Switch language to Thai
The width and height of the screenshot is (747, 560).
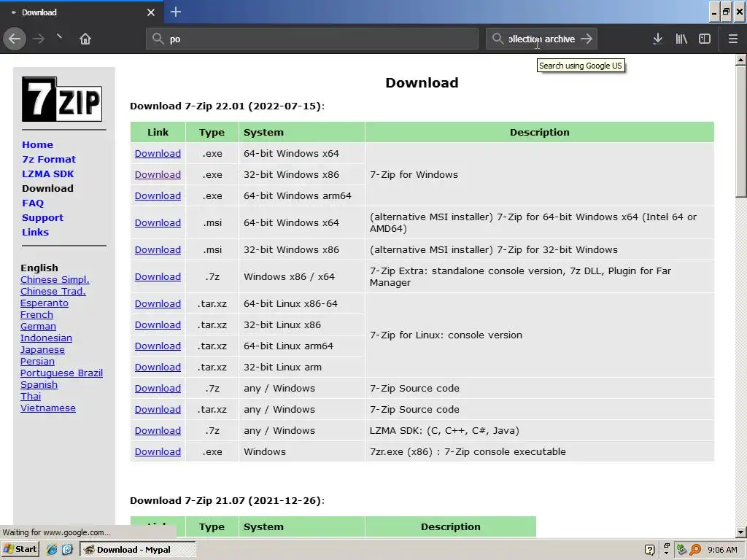pos(31,396)
